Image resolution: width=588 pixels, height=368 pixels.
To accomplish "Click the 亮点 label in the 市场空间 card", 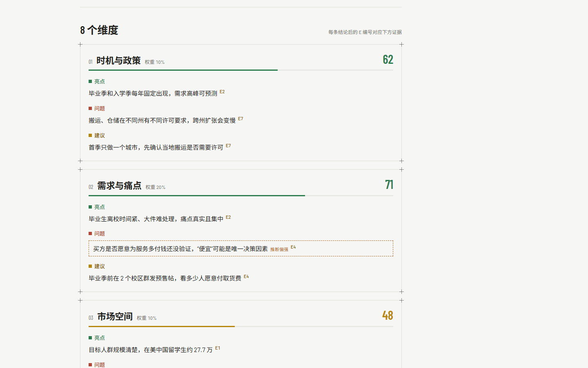I will tap(97, 338).
